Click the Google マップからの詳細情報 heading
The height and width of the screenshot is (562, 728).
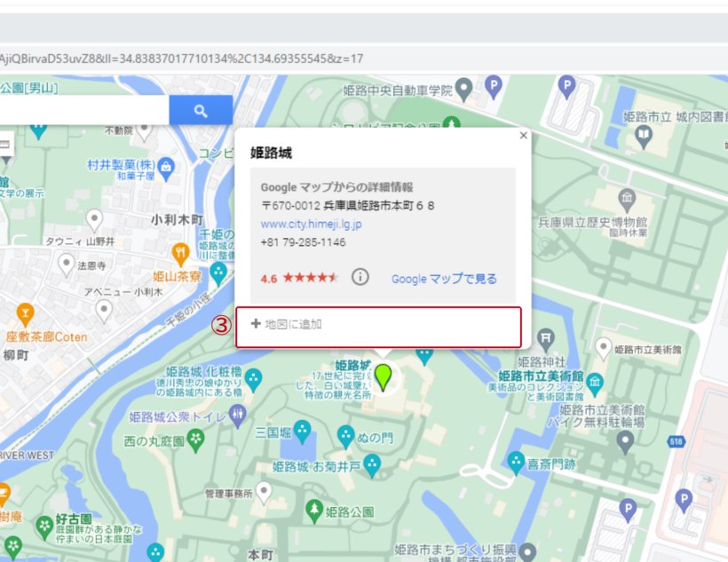pyautogui.click(x=337, y=187)
